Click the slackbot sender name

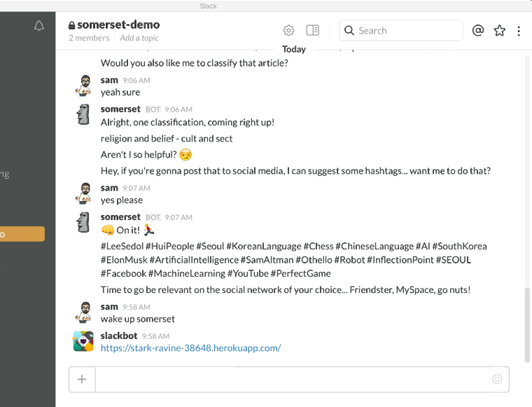tap(119, 336)
